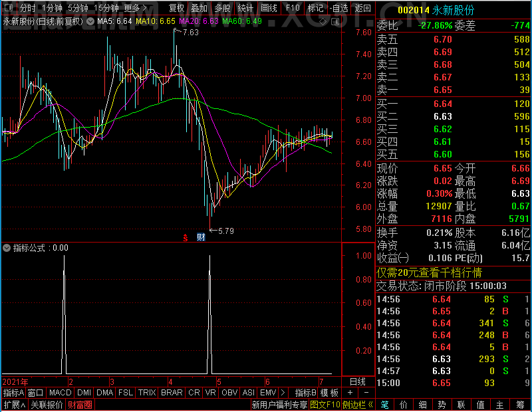The image size is (532, 412).
Task: Click the 买一 6.64 bid row
Action: [x=454, y=104]
